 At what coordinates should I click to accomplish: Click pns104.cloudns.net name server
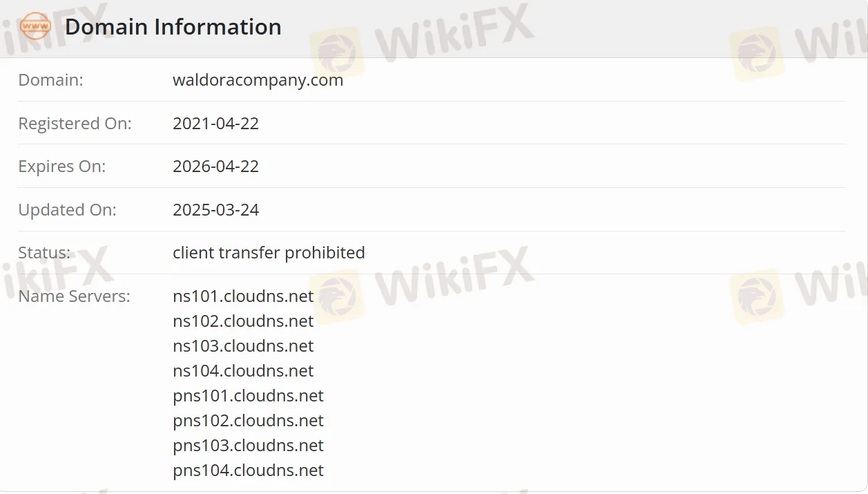click(249, 471)
